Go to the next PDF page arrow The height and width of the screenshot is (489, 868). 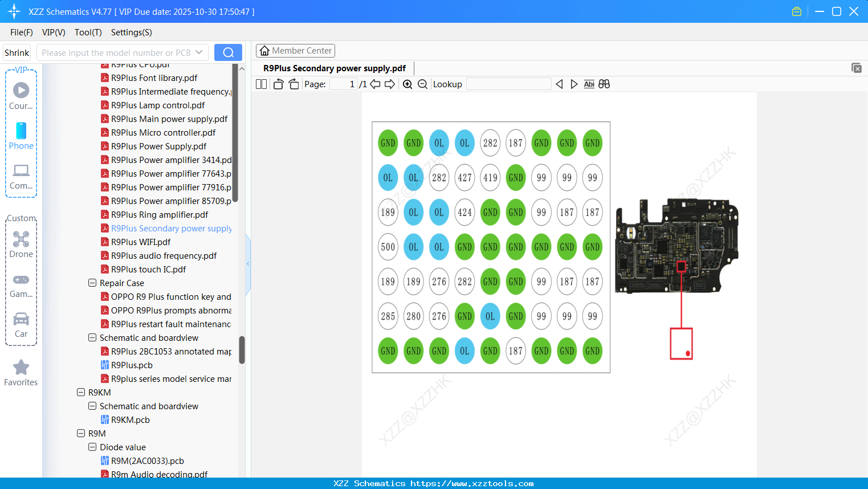pos(390,84)
